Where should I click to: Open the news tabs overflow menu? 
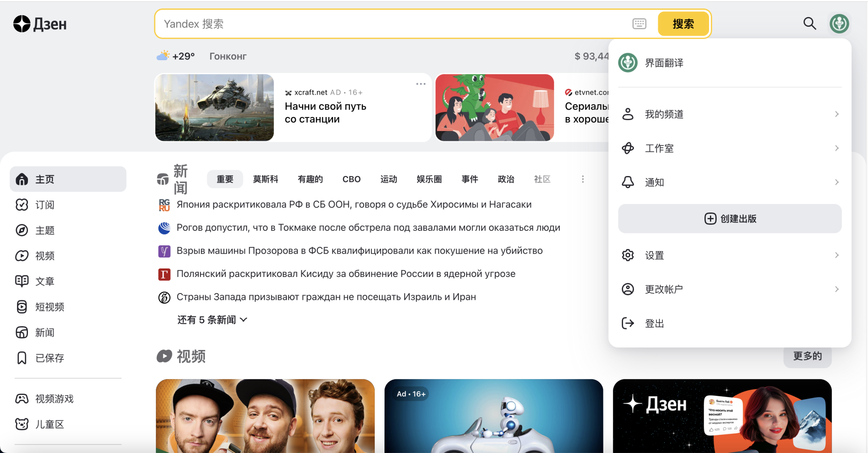coord(582,179)
